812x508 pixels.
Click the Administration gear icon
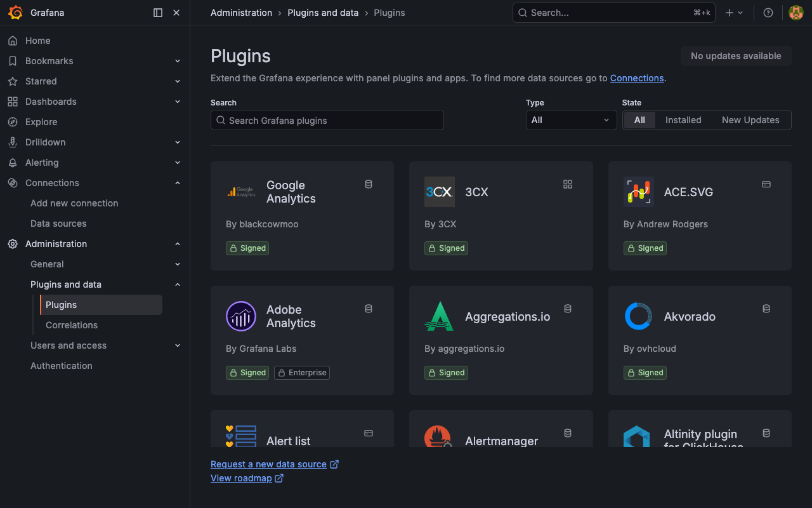[13, 244]
